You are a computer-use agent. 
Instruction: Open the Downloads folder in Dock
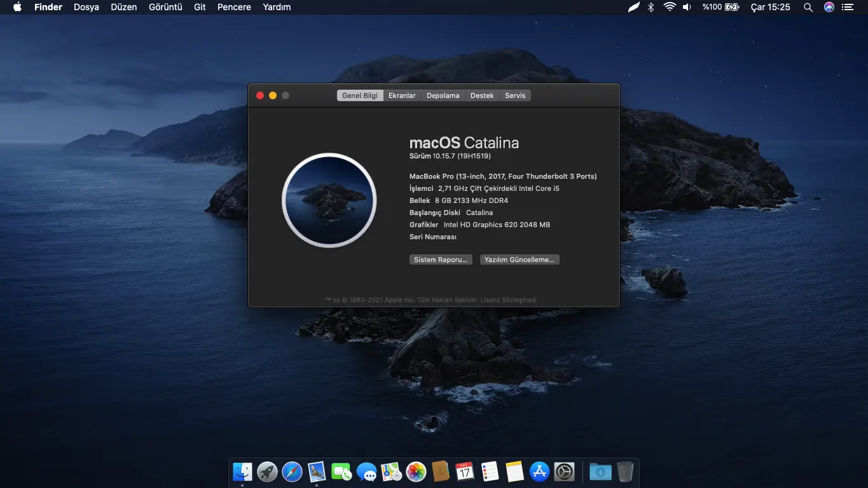tap(600, 471)
